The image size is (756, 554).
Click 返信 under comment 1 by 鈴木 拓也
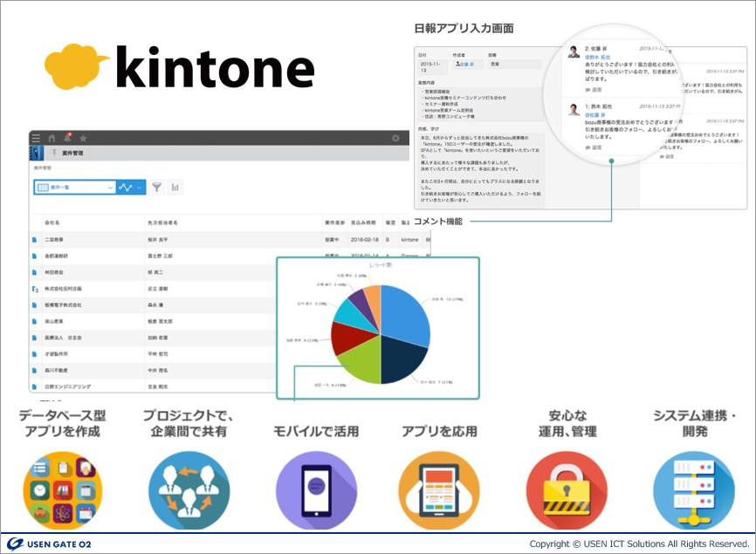[594, 147]
